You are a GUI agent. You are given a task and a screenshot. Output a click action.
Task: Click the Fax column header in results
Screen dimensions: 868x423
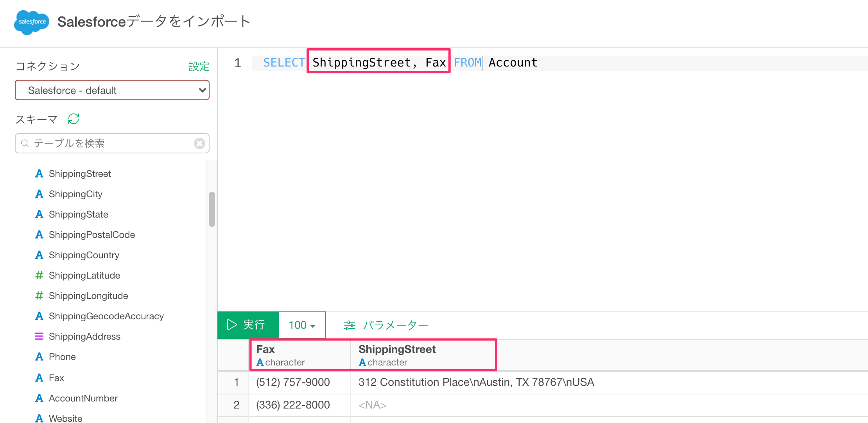(299, 355)
